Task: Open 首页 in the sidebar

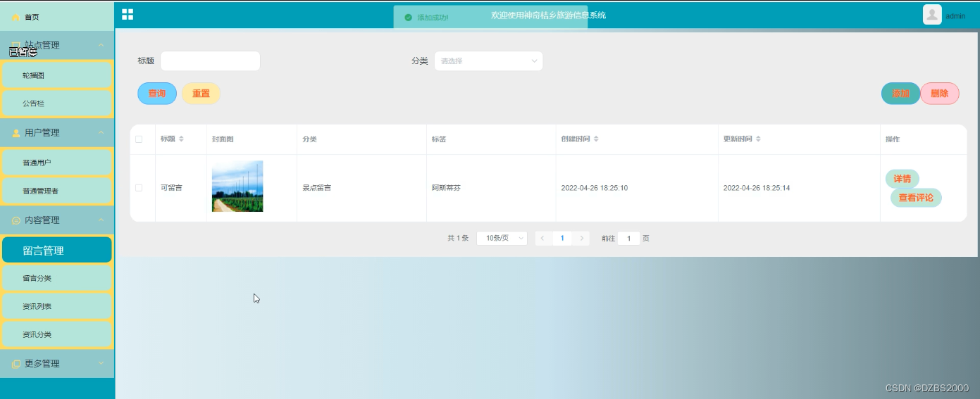Action: pyautogui.click(x=57, y=17)
